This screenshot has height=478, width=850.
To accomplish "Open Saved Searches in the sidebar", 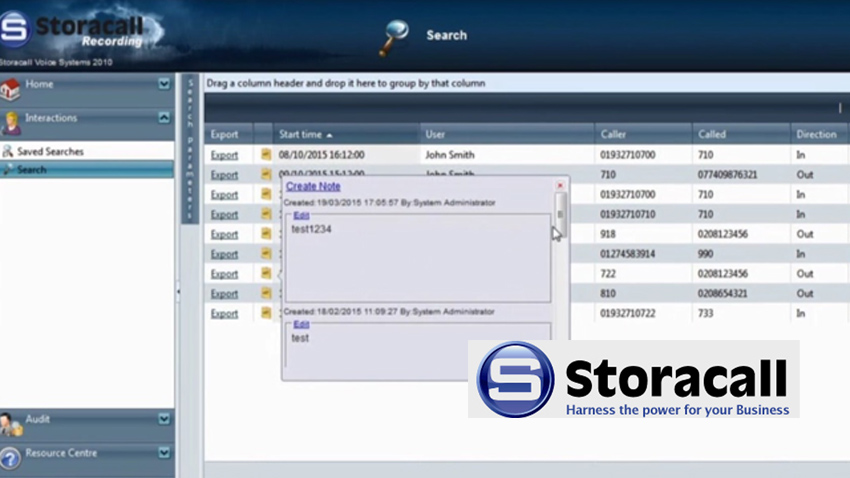I will point(50,151).
